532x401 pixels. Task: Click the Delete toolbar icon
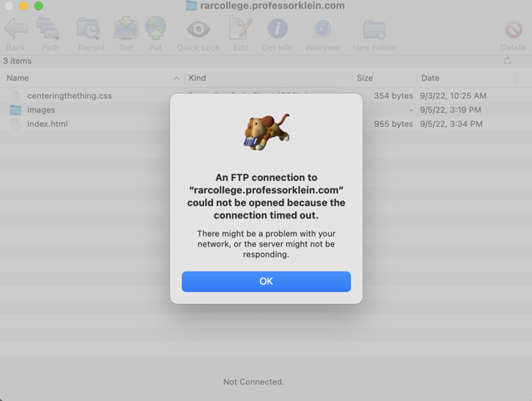(x=514, y=30)
